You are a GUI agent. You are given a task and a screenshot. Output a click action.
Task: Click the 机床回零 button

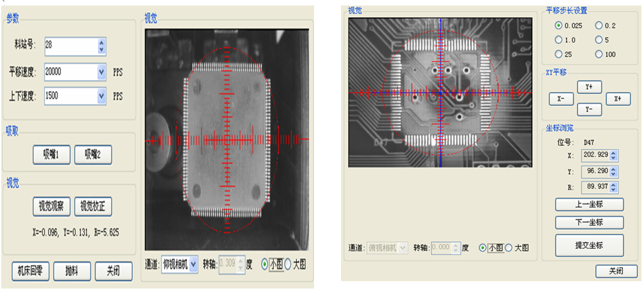coord(30,270)
